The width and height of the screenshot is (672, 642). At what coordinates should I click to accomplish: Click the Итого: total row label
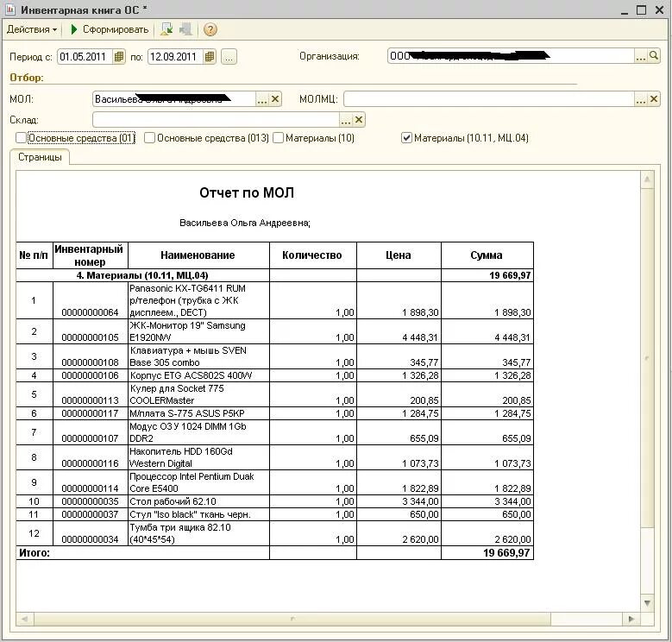point(35,553)
